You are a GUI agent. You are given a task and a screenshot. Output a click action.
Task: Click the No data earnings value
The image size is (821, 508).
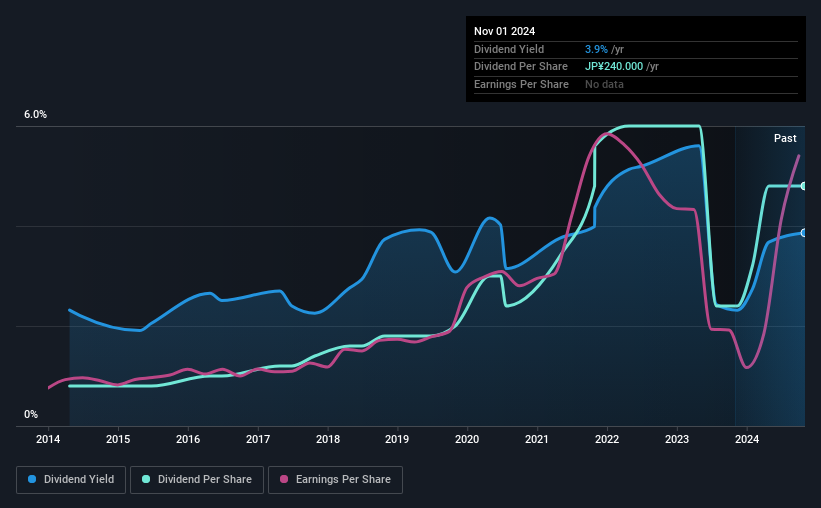click(x=604, y=84)
